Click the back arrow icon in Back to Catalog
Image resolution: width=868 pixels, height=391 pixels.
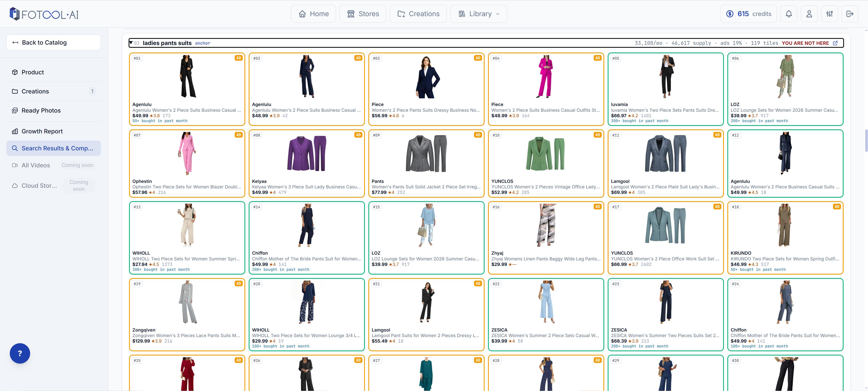(x=15, y=42)
